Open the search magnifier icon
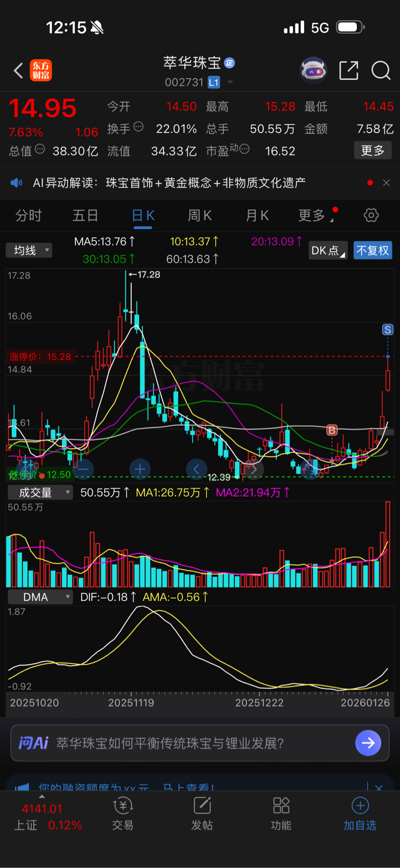Image resolution: width=400 pixels, height=868 pixels. pos(381,70)
